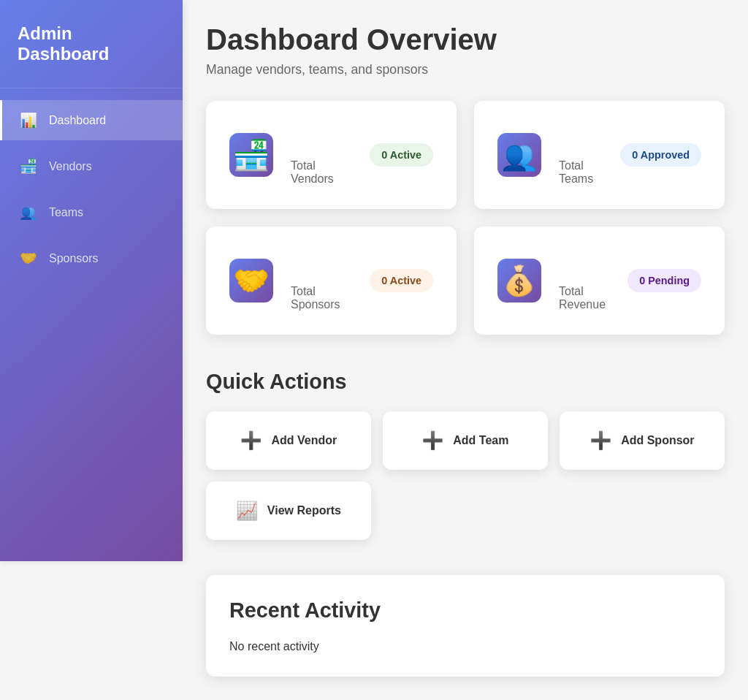Click the Add Team quick action
Image resolution: width=748 pixels, height=700 pixels.
[x=465, y=441]
